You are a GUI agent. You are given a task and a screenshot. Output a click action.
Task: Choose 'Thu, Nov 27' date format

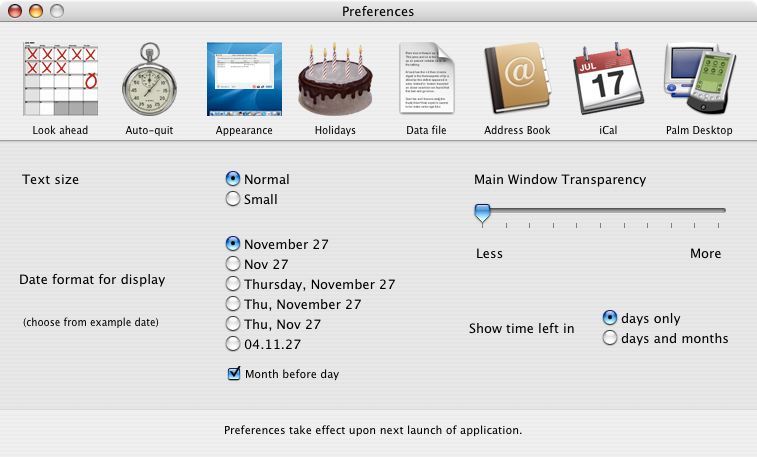[233, 324]
